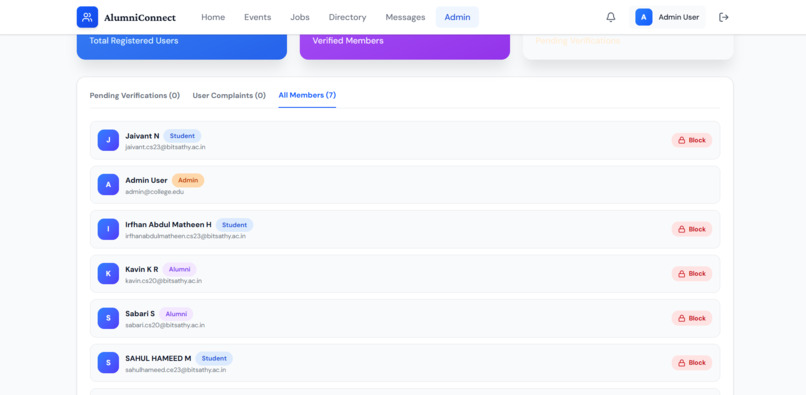Click email irfhanabdulmatheen.cs23@bitsathy.ac.in

click(x=186, y=236)
